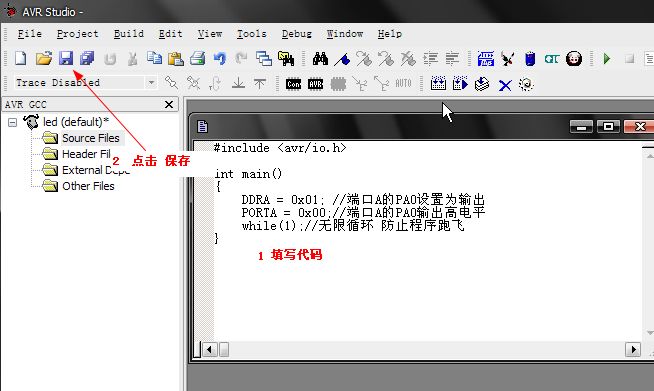The width and height of the screenshot is (654, 391).
Task: Select the External Dependencies folder
Action: point(96,170)
